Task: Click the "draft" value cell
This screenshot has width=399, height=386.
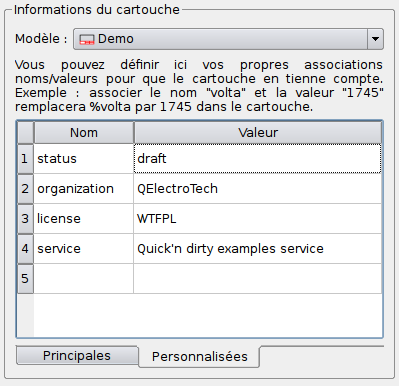Action: [258, 159]
